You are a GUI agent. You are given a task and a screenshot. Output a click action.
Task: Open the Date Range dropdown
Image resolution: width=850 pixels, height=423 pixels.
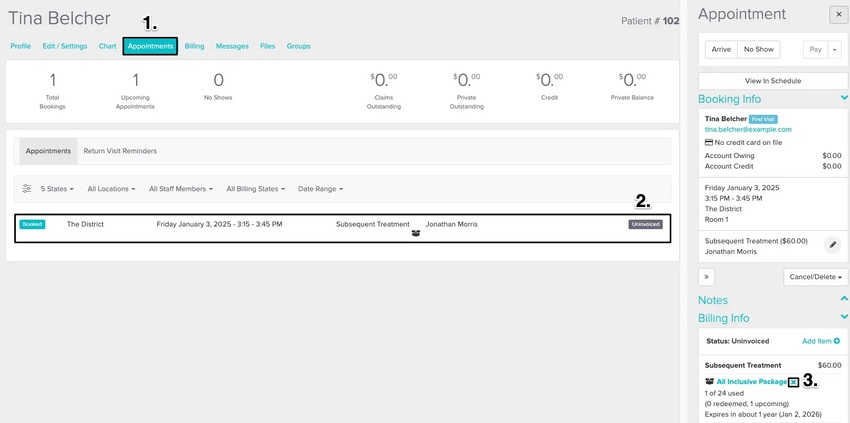tap(320, 189)
